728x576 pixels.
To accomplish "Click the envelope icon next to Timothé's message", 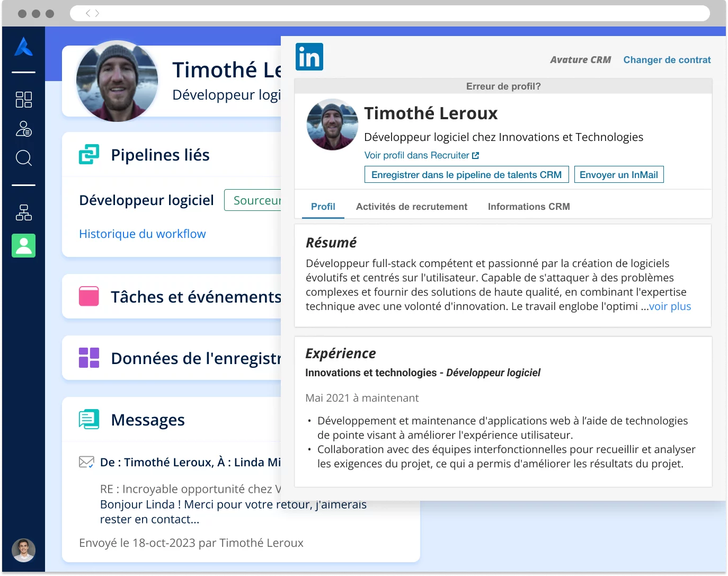I will 86,462.
